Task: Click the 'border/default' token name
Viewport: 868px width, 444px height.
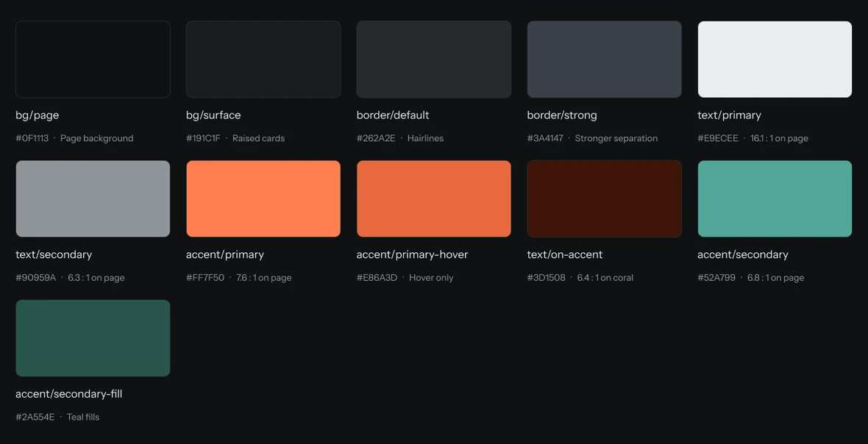Action: pos(393,115)
